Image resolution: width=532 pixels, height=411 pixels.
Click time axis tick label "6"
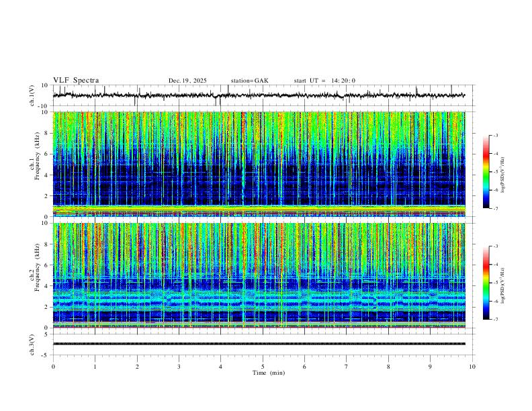pos(304,367)
